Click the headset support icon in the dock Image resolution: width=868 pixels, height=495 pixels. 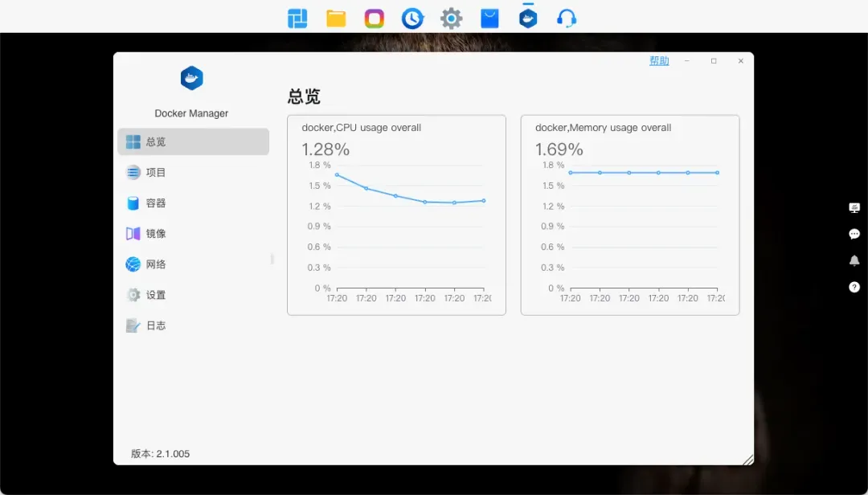tap(567, 18)
